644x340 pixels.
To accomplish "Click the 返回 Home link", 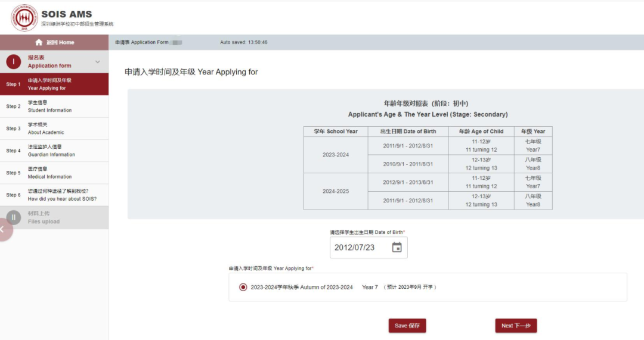I will [60, 42].
